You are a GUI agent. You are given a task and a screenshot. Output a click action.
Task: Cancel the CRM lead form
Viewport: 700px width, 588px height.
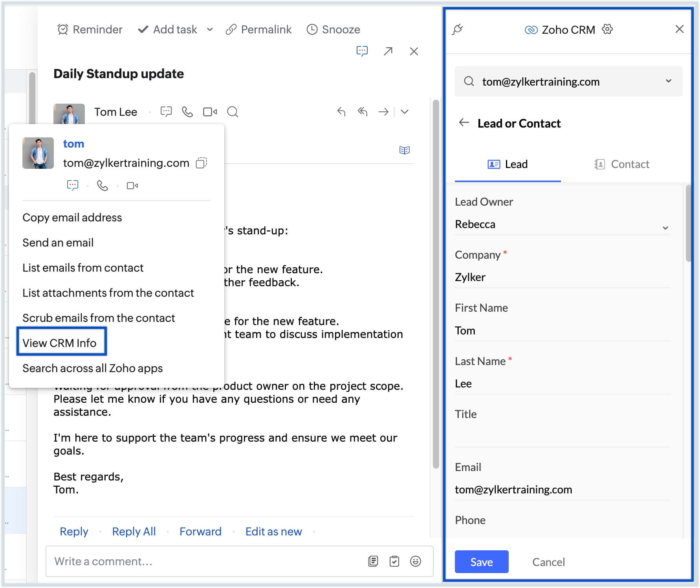tap(548, 562)
